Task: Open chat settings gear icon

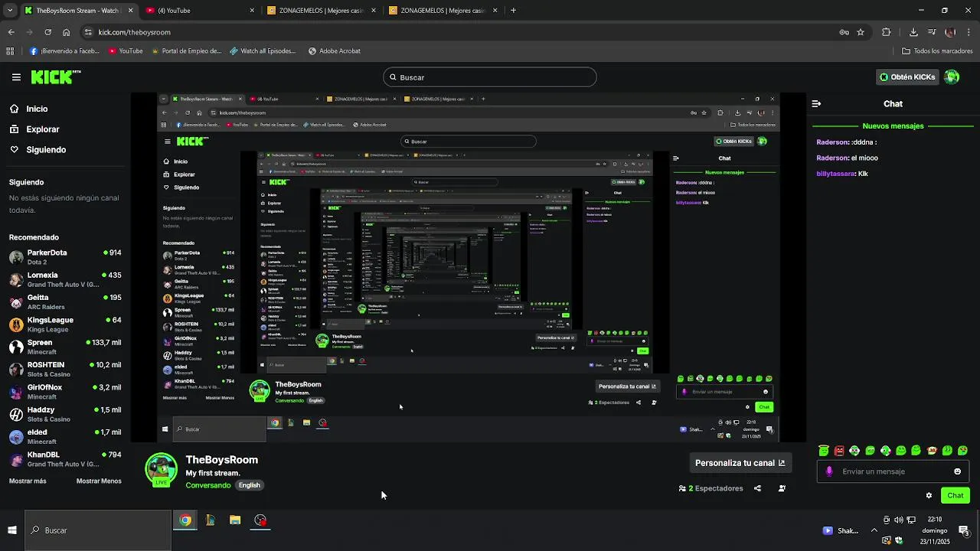Action: 929,495
